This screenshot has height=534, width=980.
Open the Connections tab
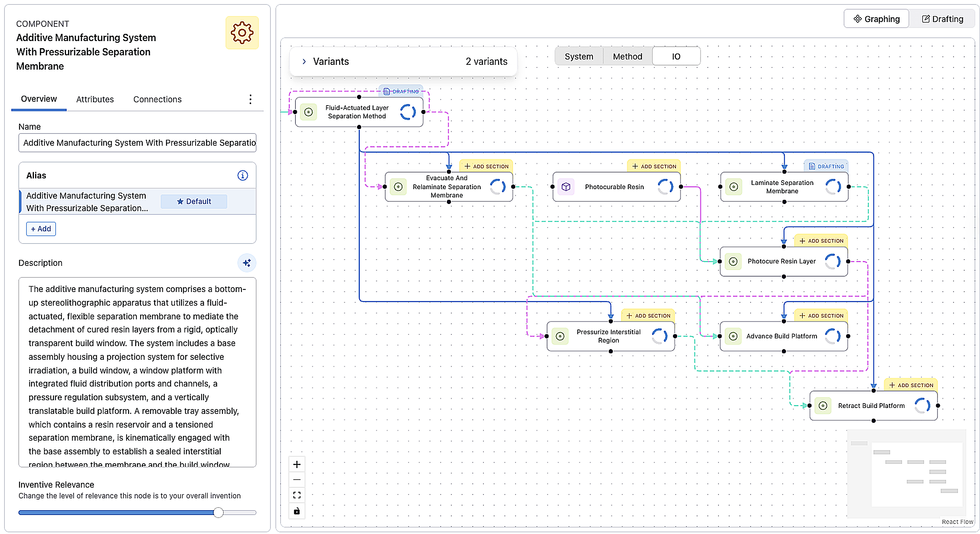pos(157,99)
